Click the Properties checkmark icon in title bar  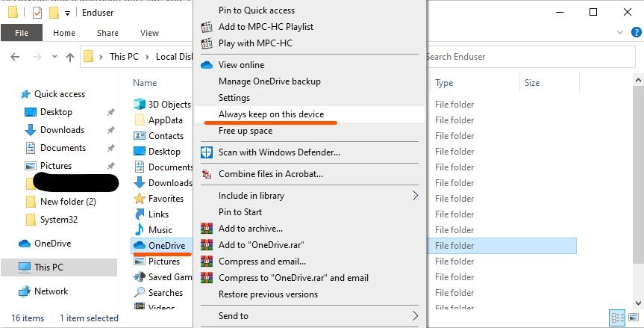(x=37, y=13)
